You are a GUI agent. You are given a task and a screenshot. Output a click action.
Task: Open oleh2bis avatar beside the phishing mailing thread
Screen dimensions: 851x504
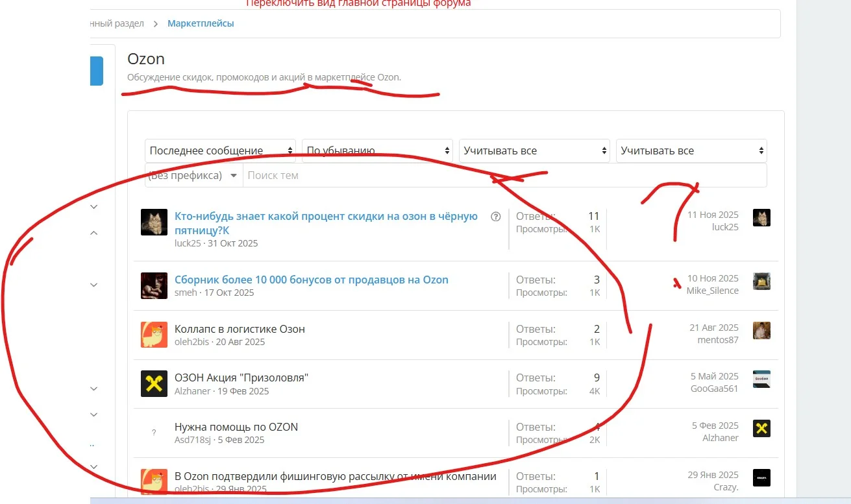[x=154, y=481]
